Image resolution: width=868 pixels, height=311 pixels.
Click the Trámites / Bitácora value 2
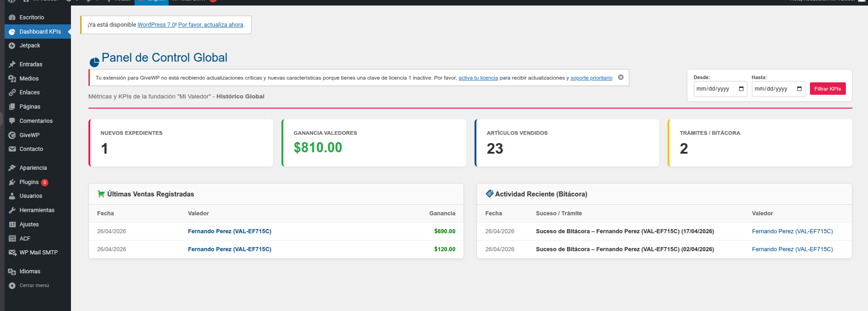(684, 149)
